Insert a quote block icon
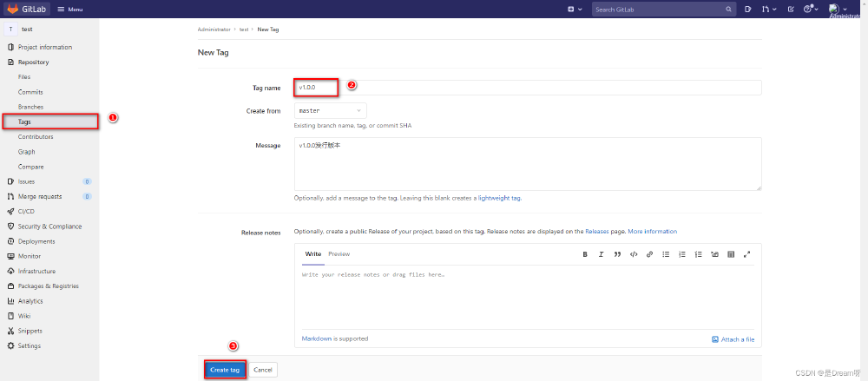 [617, 254]
